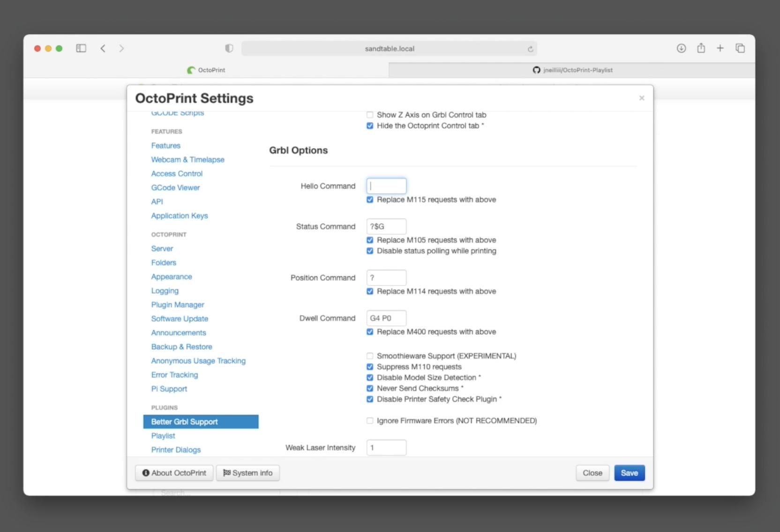Open Announcements settings

pyautogui.click(x=179, y=333)
